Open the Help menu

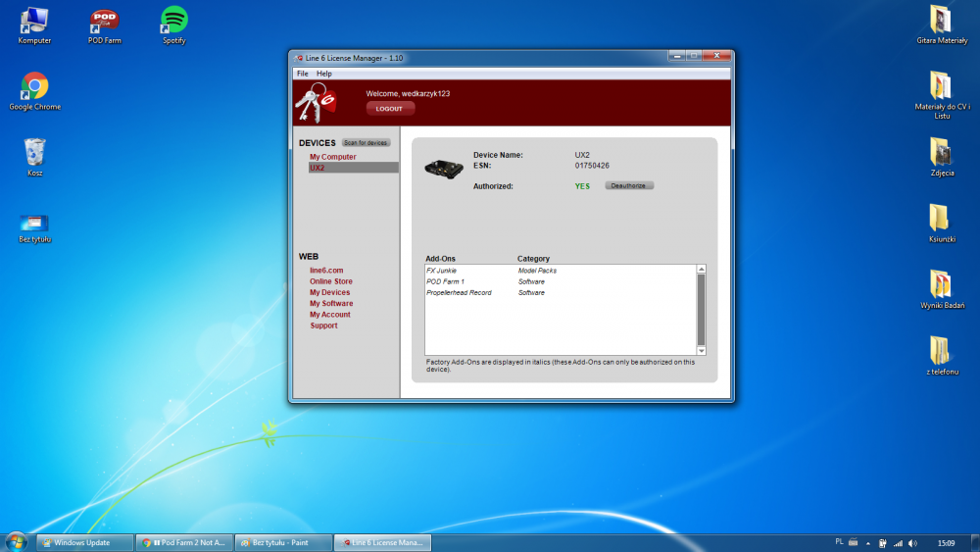point(324,74)
